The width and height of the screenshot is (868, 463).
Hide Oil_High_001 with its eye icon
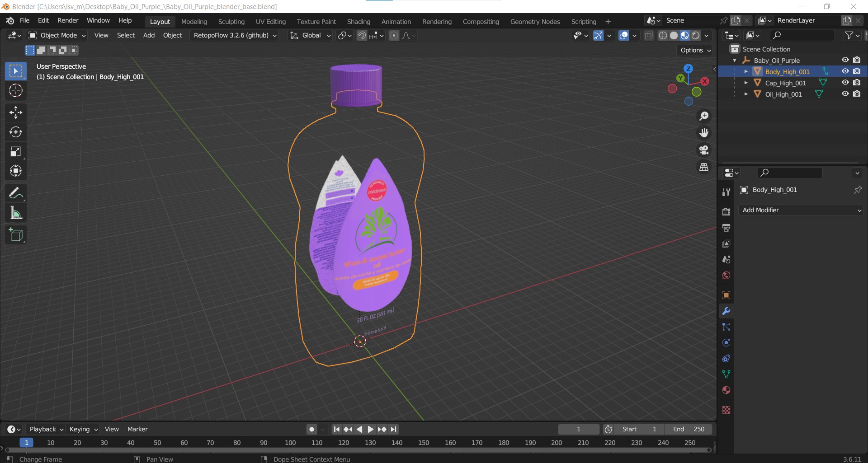click(x=845, y=94)
